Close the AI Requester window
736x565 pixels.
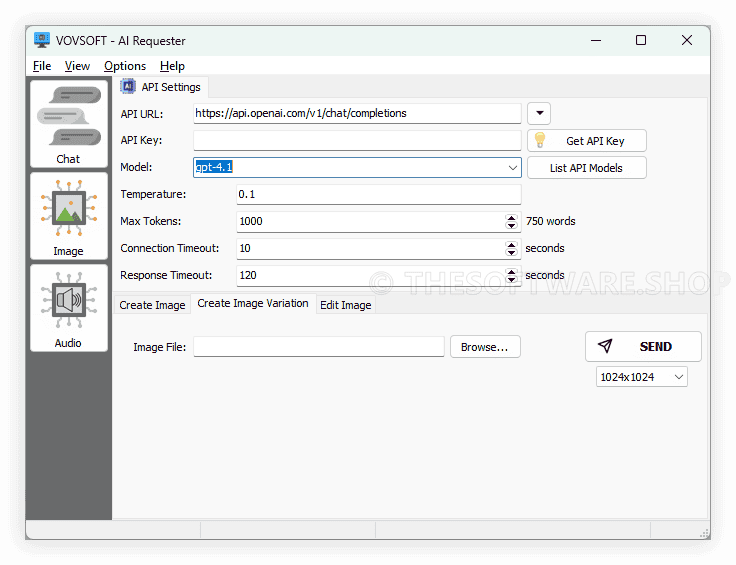pyautogui.click(x=687, y=40)
